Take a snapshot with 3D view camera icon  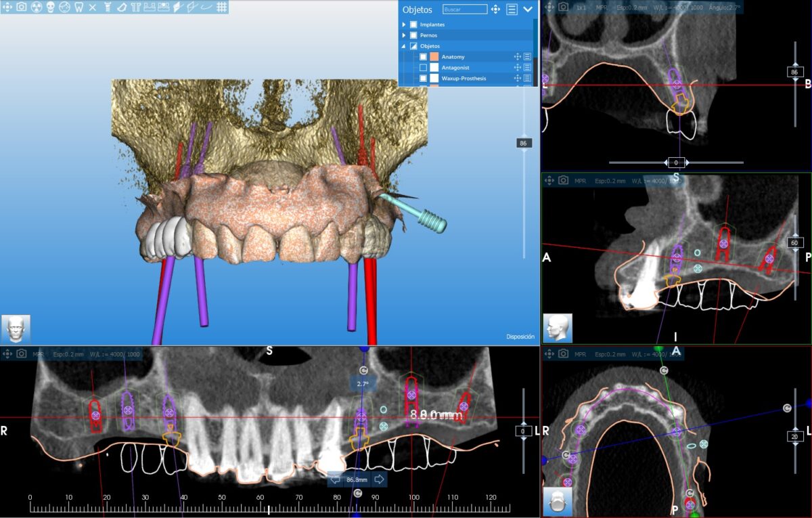21,7
